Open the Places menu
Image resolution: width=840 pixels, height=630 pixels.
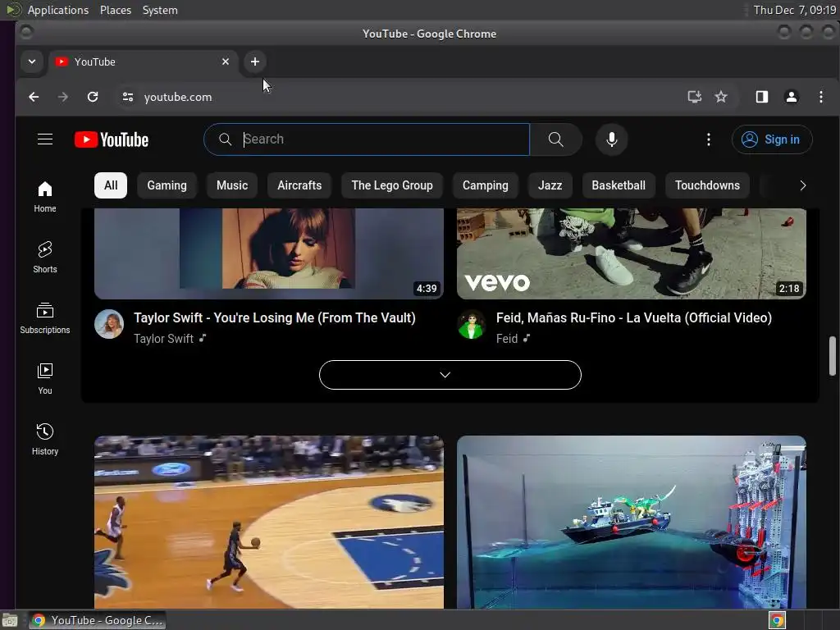pyautogui.click(x=116, y=10)
